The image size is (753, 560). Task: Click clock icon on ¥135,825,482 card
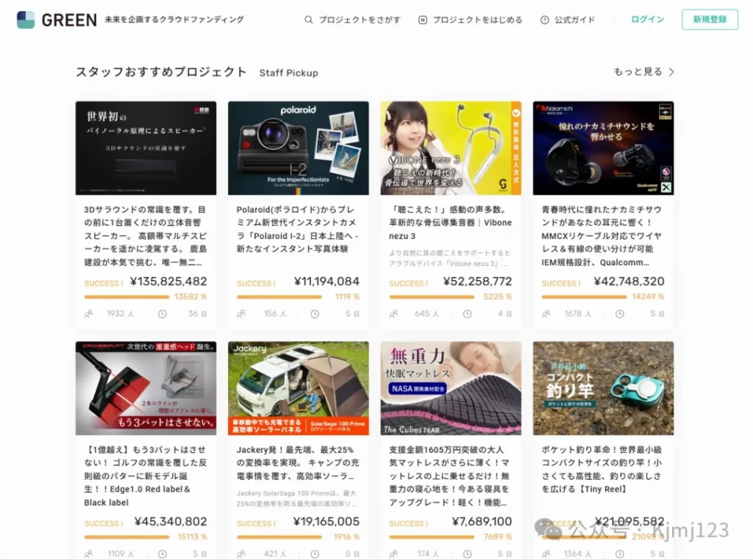pos(163,314)
